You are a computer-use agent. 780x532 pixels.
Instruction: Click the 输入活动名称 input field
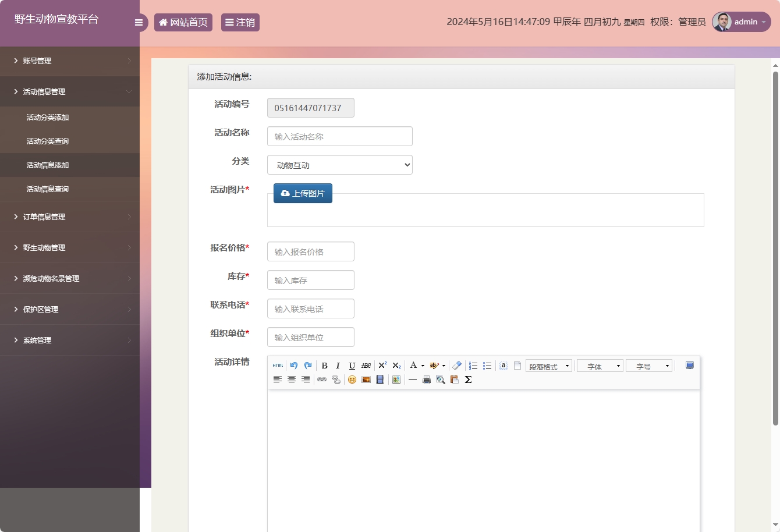click(x=340, y=136)
